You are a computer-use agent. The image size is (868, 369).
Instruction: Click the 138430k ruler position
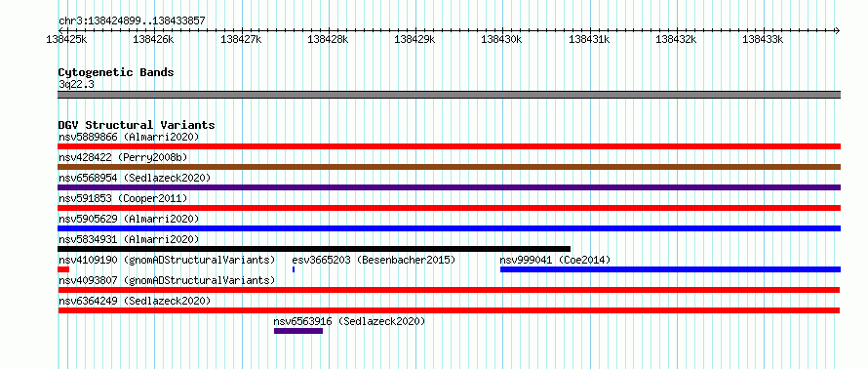coord(502,39)
